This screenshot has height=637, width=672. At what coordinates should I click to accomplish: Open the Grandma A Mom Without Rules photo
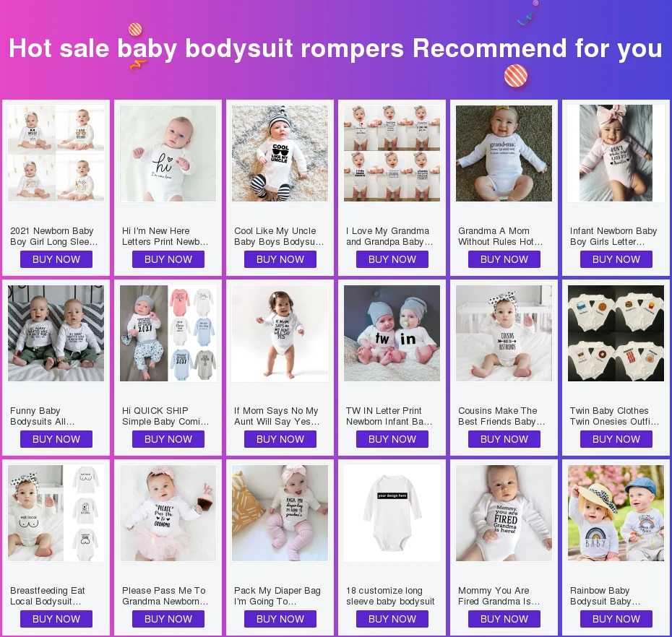(504, 153)
